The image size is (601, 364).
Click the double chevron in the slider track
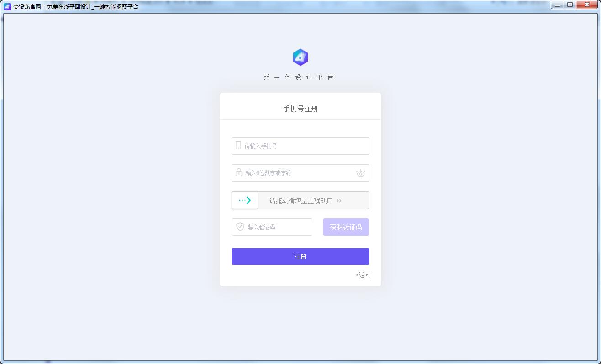coord(339,201)
